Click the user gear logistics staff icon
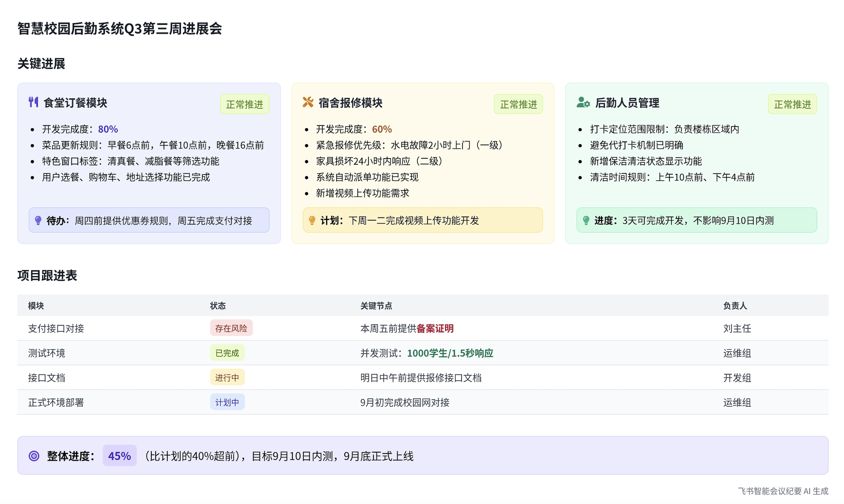Image resolution: width=844 pixels, height=504 pixels. [583, 102]
